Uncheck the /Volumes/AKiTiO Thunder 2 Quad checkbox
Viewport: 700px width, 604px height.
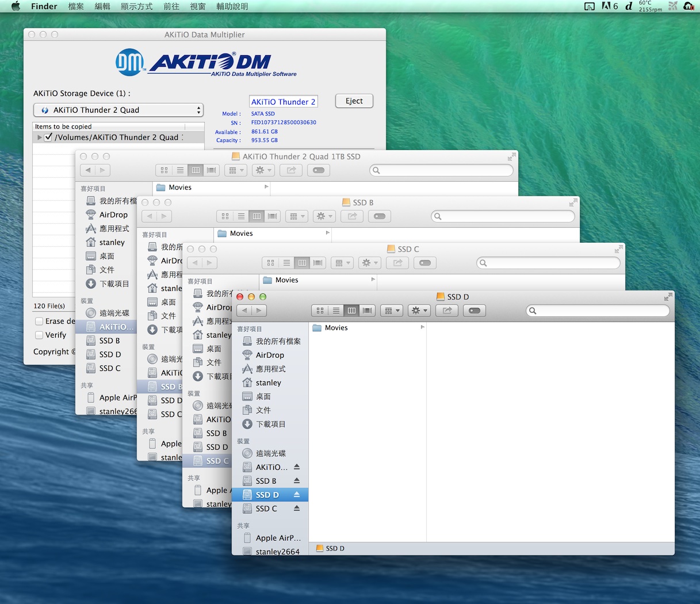coord(49,137)
